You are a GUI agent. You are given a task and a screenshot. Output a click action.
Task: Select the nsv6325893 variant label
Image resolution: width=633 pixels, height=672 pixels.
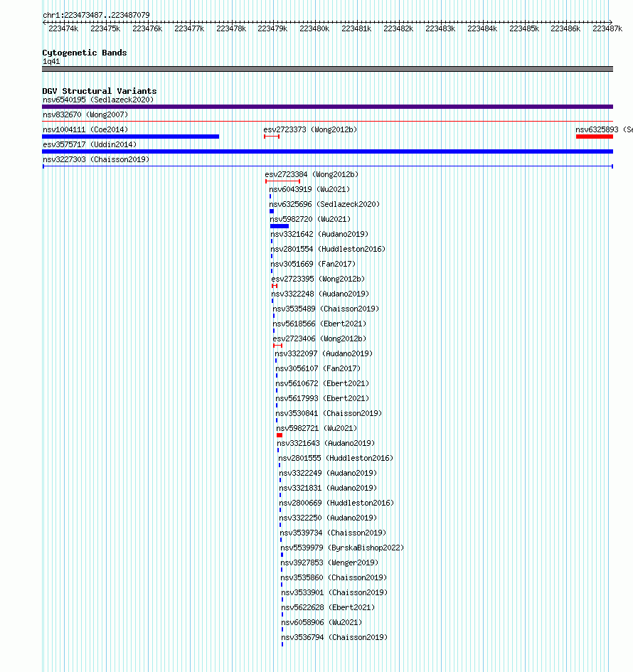click(605, 130)
